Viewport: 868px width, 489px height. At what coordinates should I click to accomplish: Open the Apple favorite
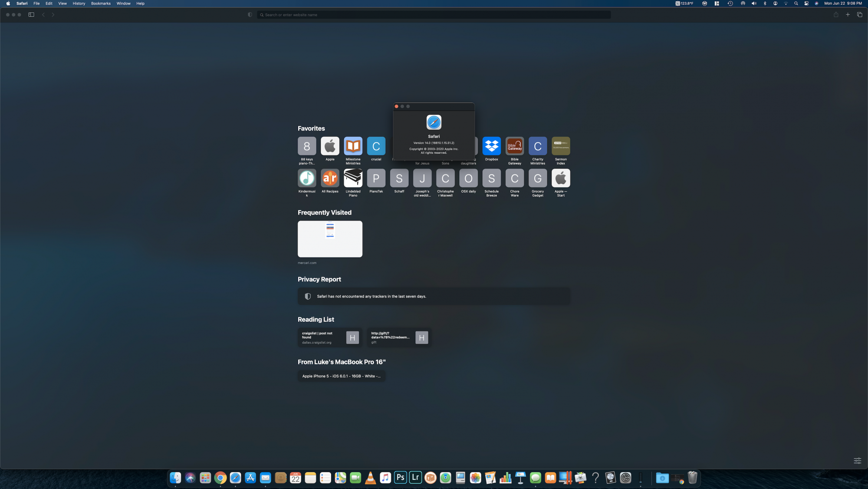pyautogui.click(x=330, y=146)
